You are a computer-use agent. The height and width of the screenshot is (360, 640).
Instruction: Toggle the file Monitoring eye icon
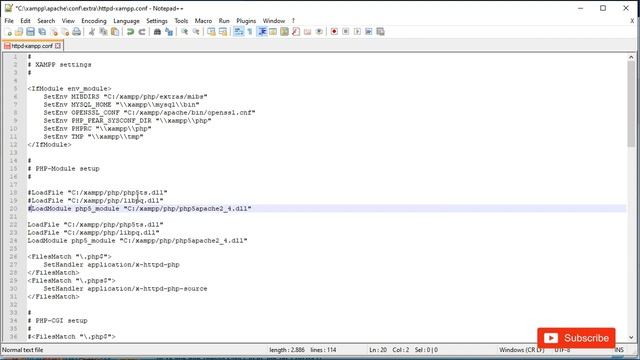(x=319, y=32)
